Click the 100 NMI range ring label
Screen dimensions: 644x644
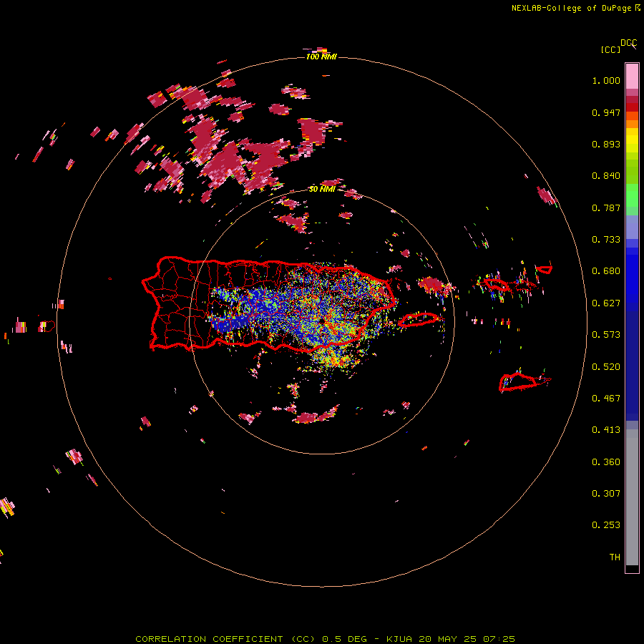coord(321,57)
